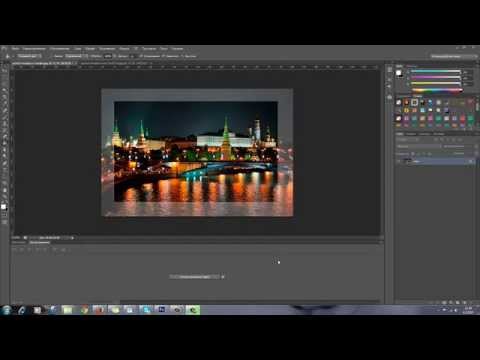Open the workspace switcher dropdown at top right

coord(453,56)
